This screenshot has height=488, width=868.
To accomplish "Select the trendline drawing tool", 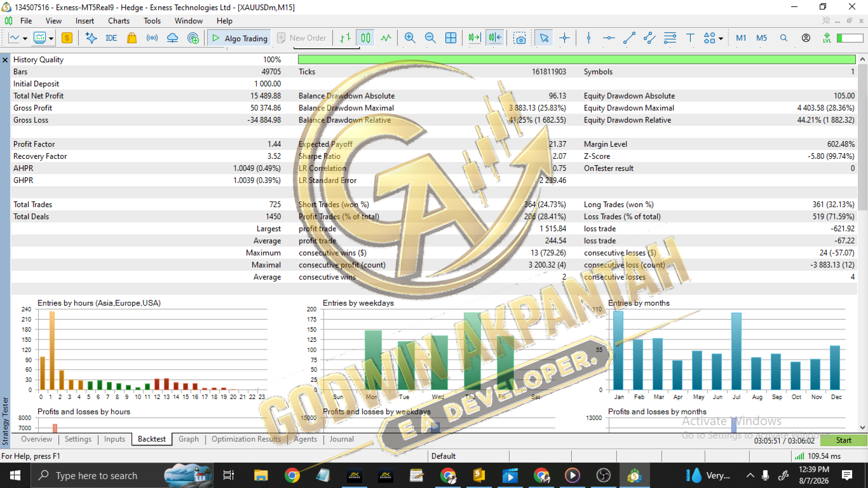I will (x=629, y=38).
